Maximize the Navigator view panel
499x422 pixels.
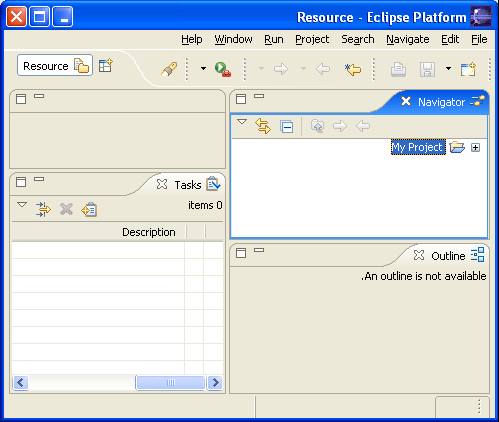coord(241,99)
